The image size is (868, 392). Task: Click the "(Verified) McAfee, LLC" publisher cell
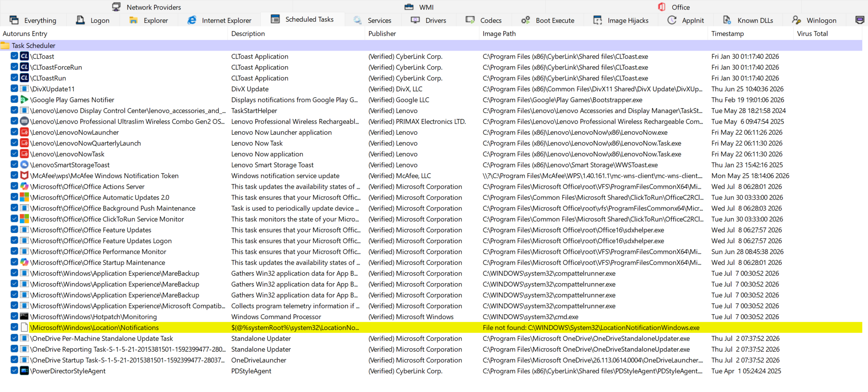tap(400, 175)
